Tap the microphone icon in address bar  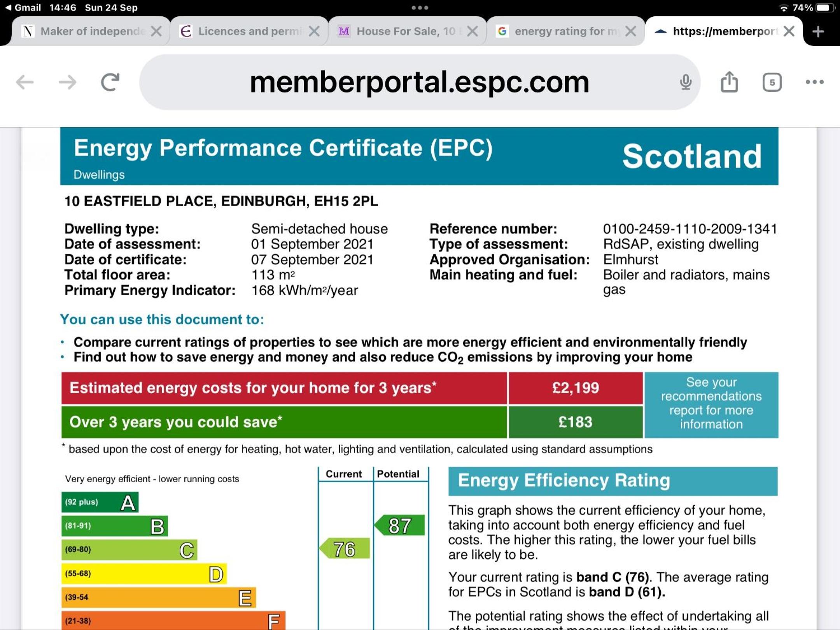point(686,82)
